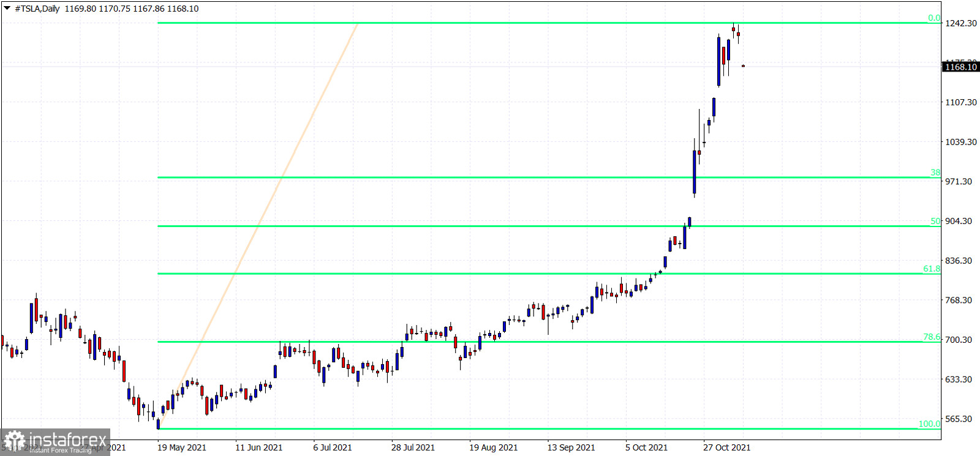Screen dimensions: 980x456
Task: Click the 27 Oct 2021 date label
Action: [x=726, y=447]
